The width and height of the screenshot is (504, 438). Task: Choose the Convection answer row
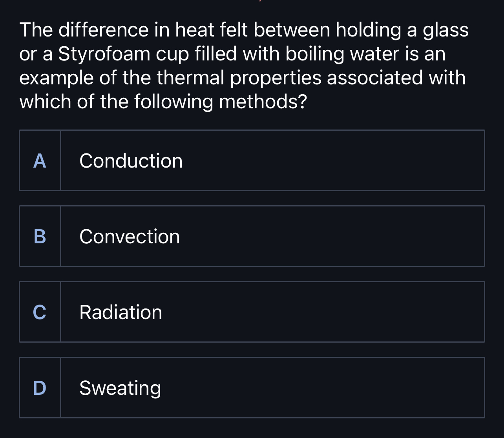[x=251, y=236]
